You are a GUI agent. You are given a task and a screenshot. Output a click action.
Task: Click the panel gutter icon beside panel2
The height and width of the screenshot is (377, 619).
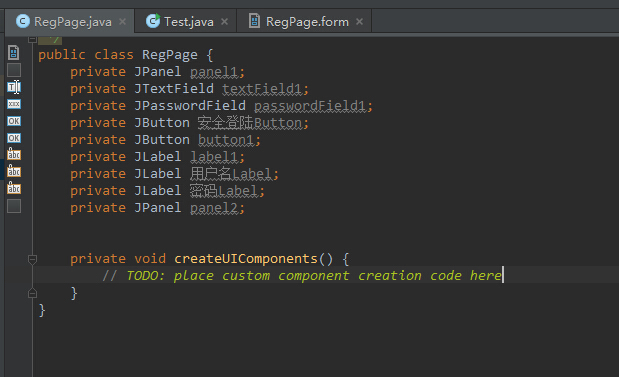[14, 206]
